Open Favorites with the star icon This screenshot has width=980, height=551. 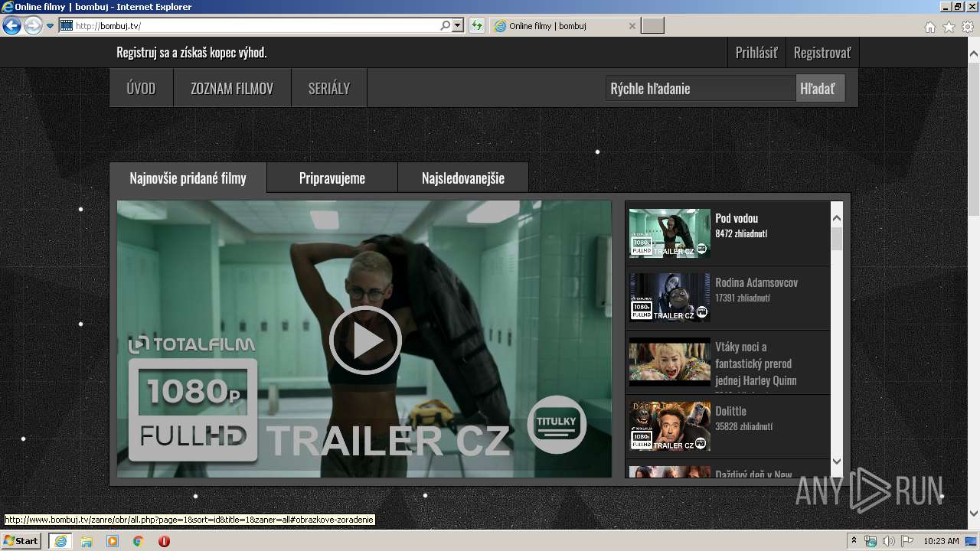tap(949, 27)
